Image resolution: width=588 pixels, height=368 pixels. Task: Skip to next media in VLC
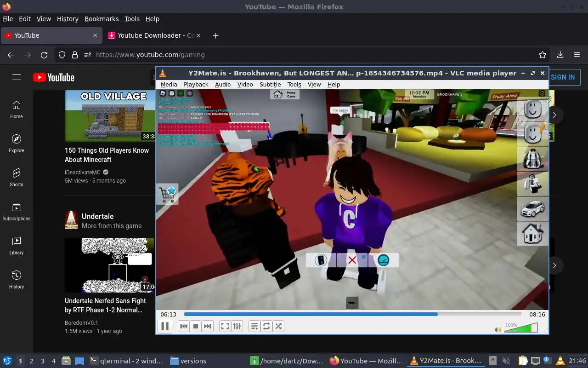(x=208, y=326)
